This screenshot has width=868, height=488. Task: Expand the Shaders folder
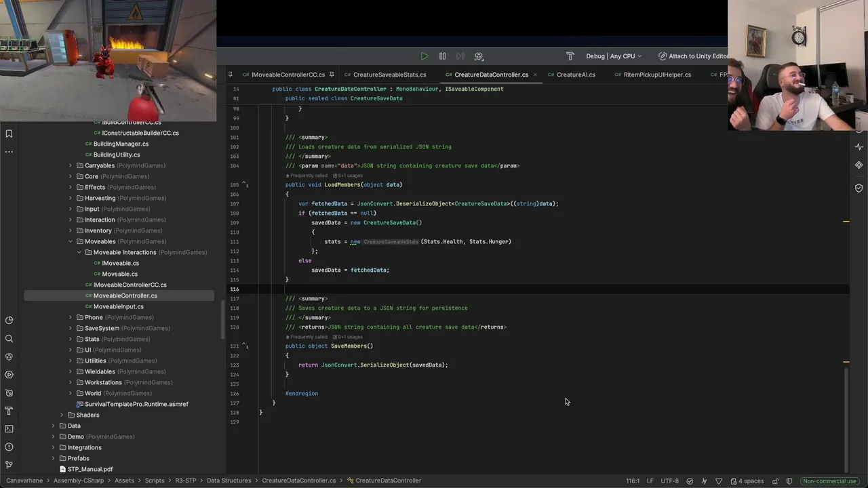62,415
